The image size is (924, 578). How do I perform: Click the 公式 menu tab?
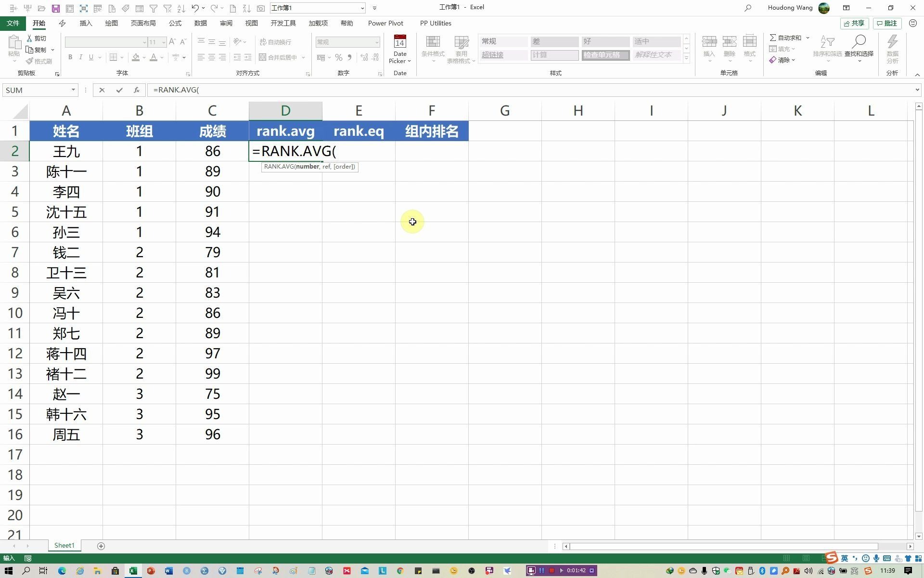point(175,23)
